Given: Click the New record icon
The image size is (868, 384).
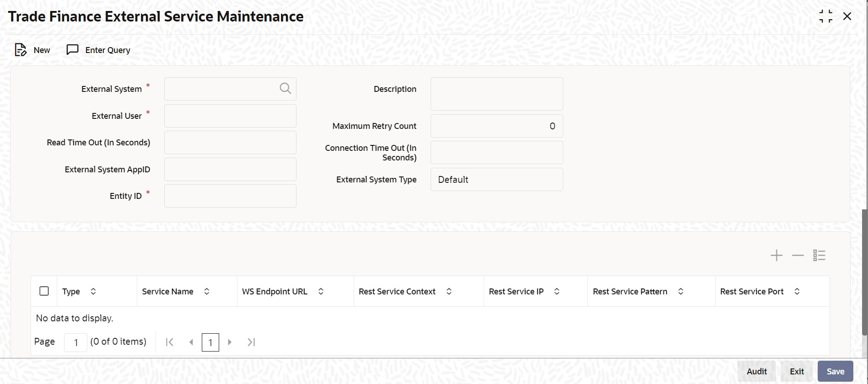Looking at the screenshot, I should (x=21, y=50).
